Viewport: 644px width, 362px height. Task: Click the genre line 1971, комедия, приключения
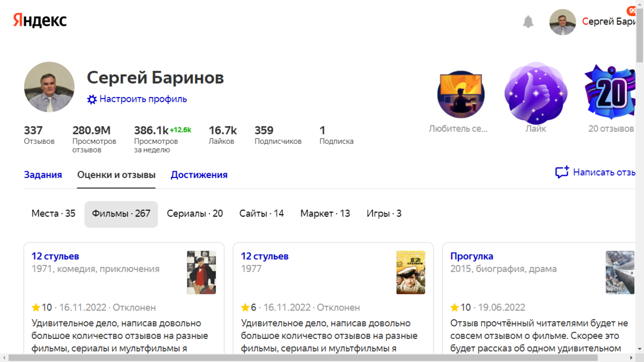click(x=96, y=269)
